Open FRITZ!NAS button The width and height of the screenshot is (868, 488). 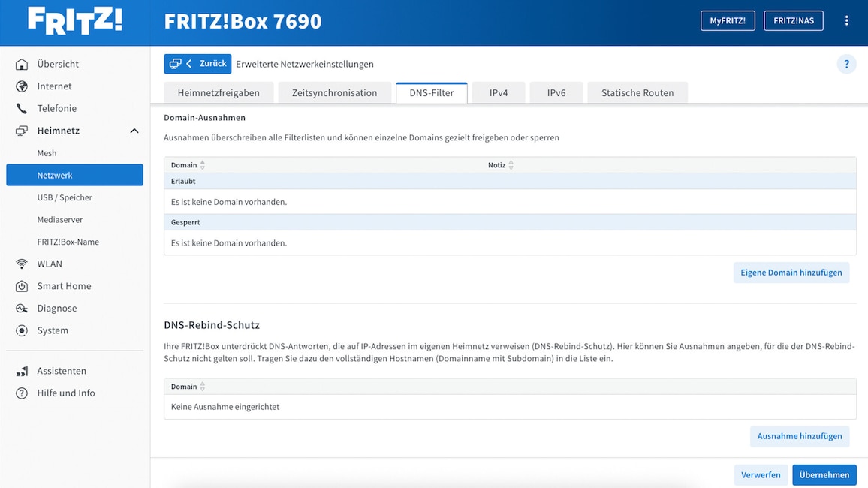(793, 20)
